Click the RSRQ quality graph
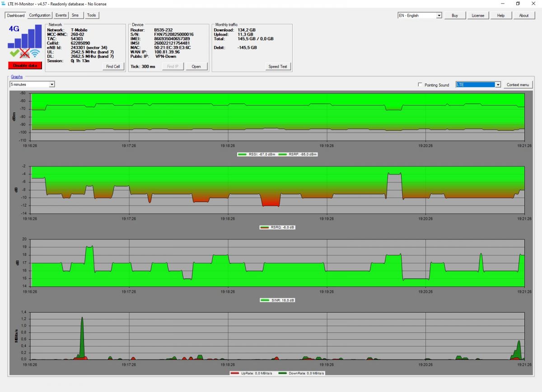This screenshot has width=542, height=392. (277, 190)
